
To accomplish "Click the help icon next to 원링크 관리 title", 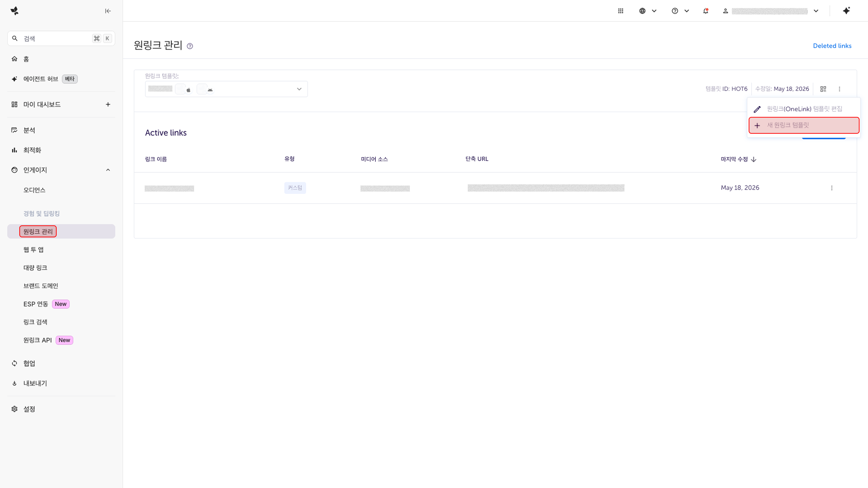I will (190, 46).
